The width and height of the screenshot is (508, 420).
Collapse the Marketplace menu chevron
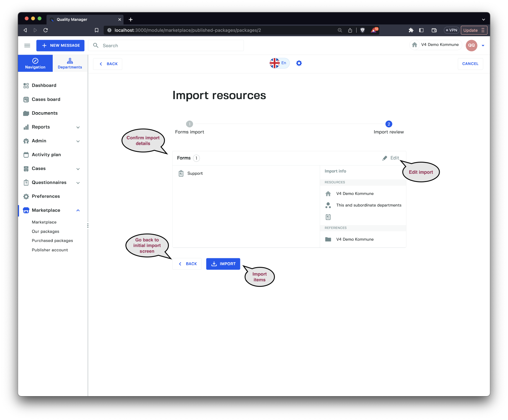[78, 210]
